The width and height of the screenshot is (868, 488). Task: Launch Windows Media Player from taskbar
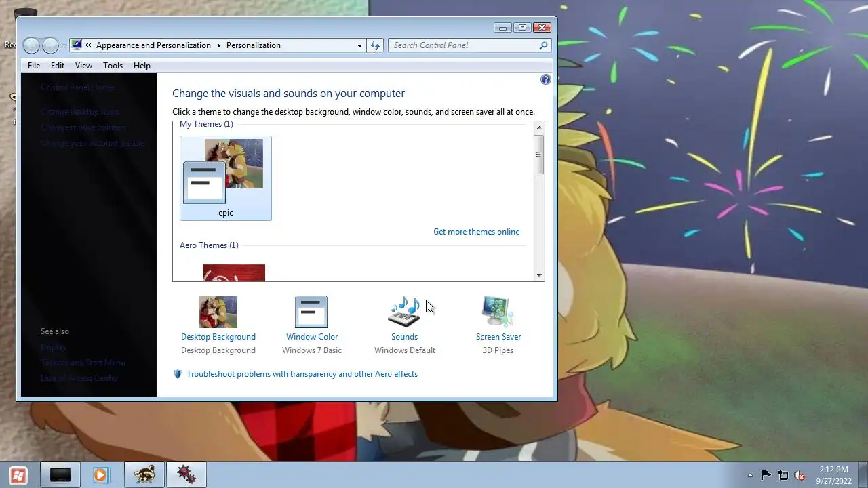pyautogui.click(x=101, y=475)
